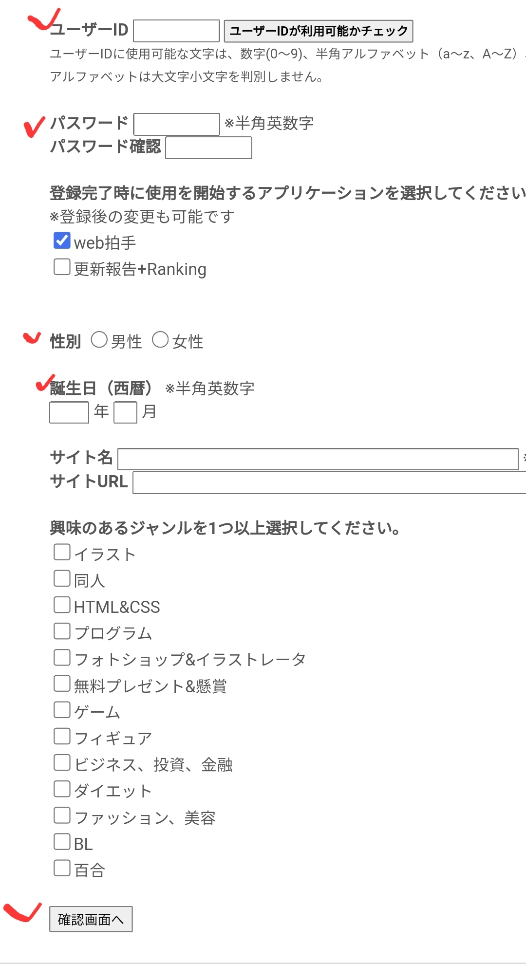Check ファッション、美容 genre

62,815
